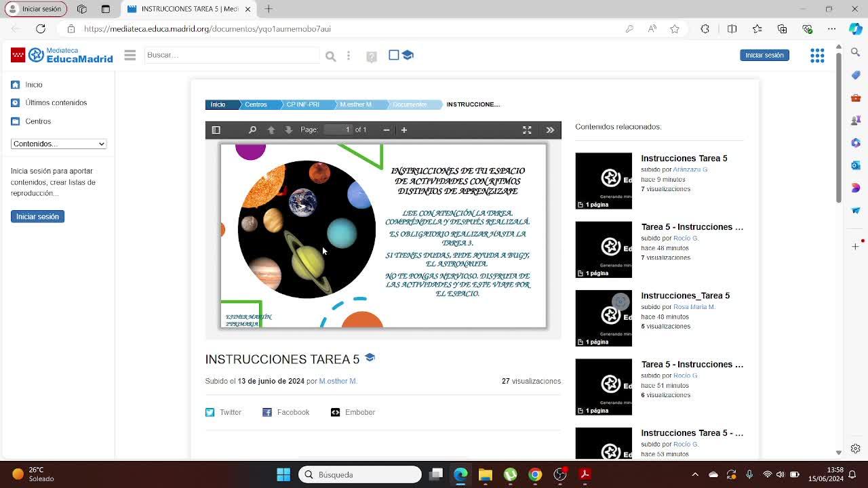The image size is (868, 488).
Task: Click the Buscar search field
Action: tap(231, 55)
